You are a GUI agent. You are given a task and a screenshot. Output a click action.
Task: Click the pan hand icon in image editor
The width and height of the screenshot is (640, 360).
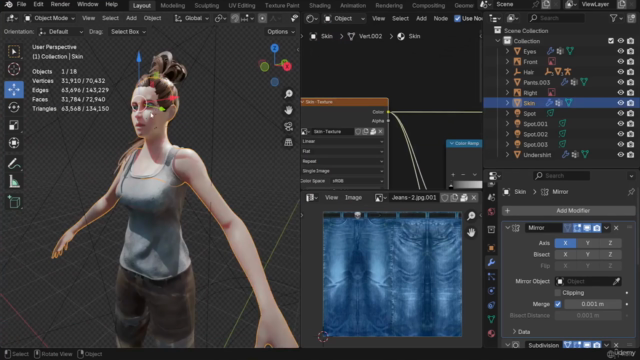click(471, 232)
